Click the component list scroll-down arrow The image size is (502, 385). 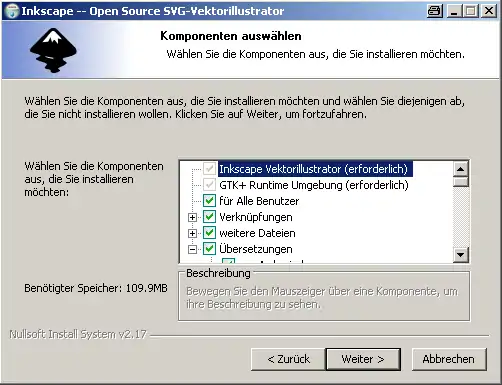pyautogui.click(x=461, y=255)
